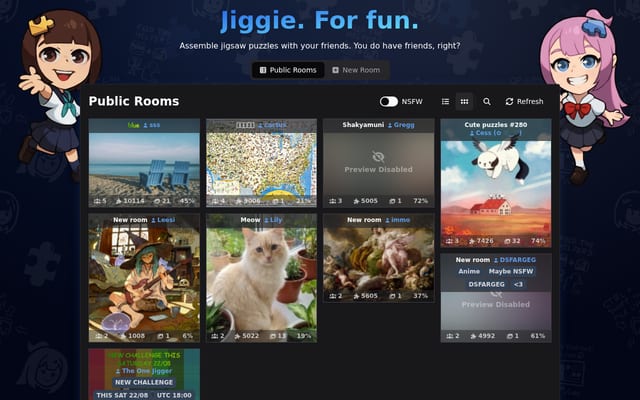
Task: Click the host name Leesi
Action: pos(163,220)
